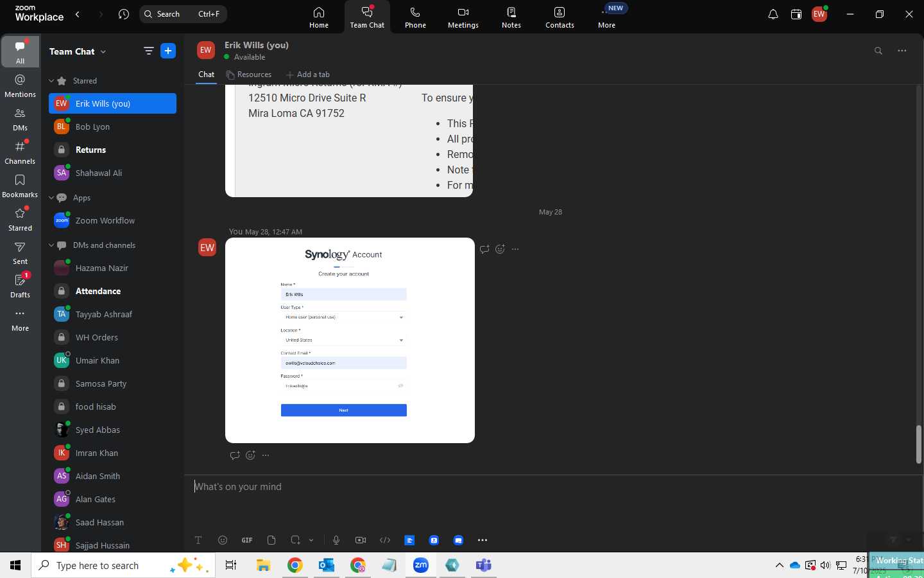Open the EW profile avatar menu
This screenshot has height=578, width=924.
point(819,14)
